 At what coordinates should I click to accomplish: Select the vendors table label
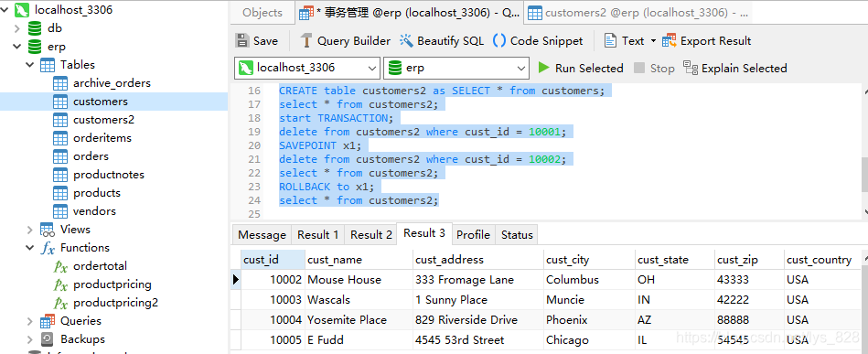(94, 211)
